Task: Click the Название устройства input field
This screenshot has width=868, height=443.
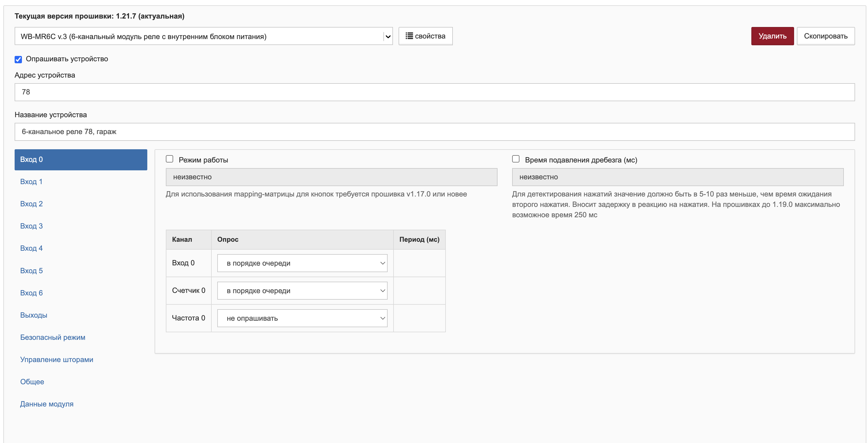Action: point(435,132)
